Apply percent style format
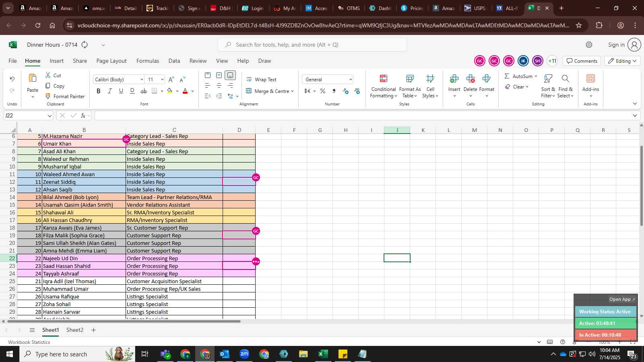This screenshot has height=362, width=644. 323,91
